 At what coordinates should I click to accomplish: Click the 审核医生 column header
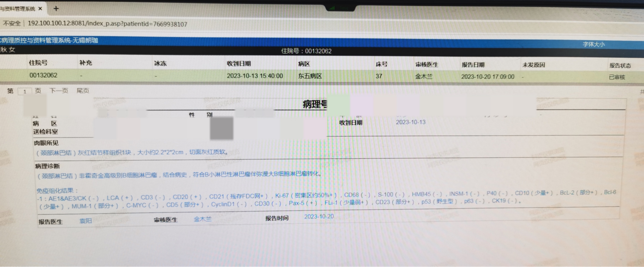(427, 64)
